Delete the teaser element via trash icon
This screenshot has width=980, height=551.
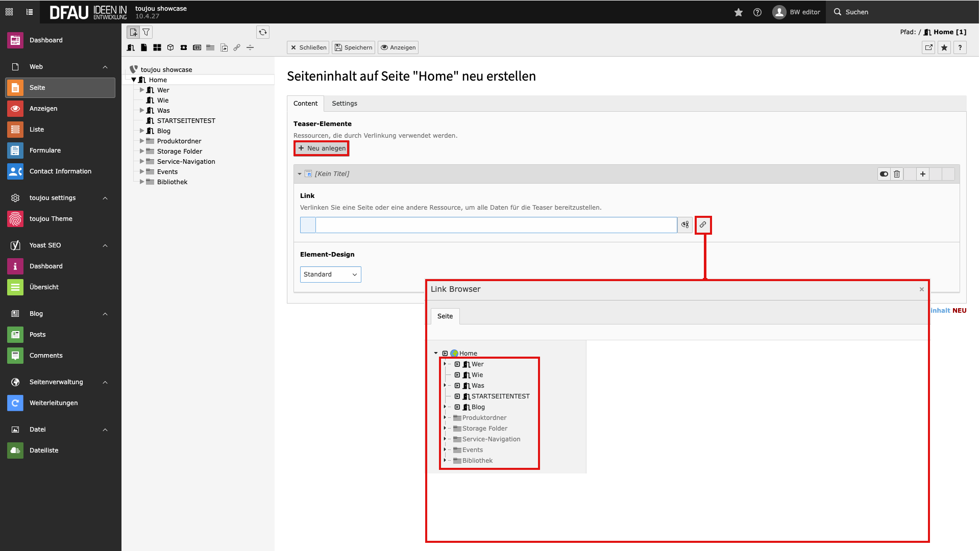pyautogui.click(x=897, y=174)
